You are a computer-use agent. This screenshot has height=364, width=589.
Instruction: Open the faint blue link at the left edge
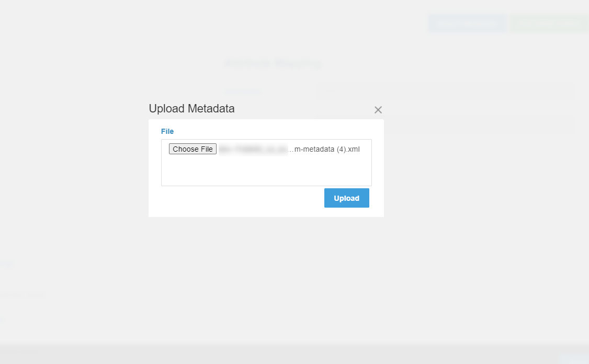pyautogui.click(x=6, y=264)
